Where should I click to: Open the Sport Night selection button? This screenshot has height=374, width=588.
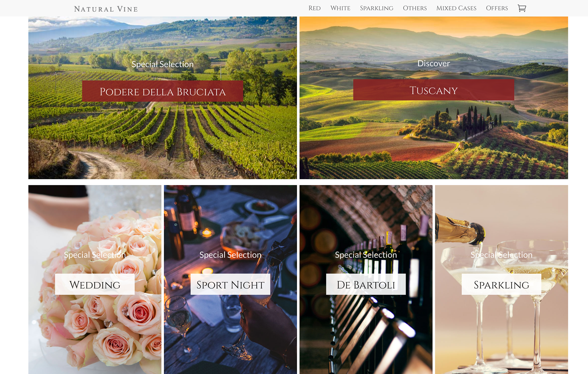[x=230, y=285]
